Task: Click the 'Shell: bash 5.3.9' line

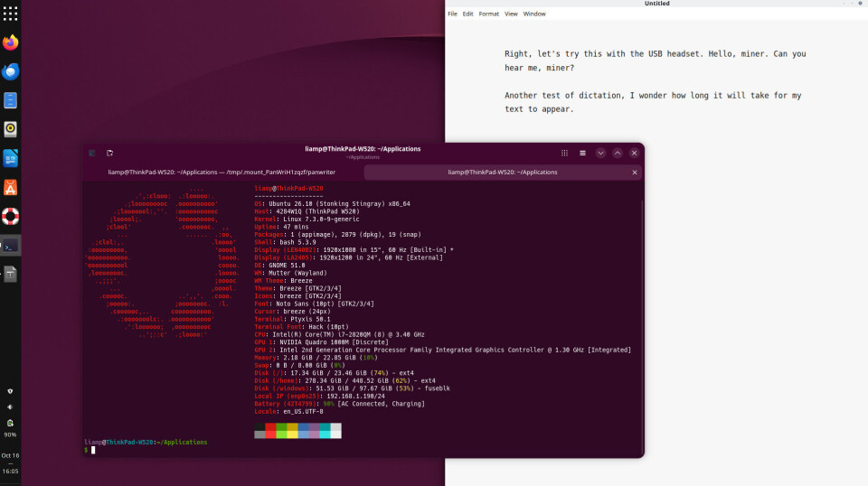Action: 285,242
